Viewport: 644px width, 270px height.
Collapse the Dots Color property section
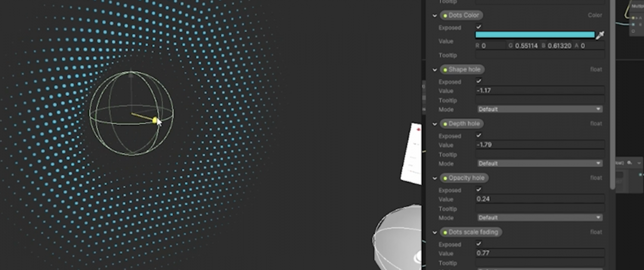434,16
